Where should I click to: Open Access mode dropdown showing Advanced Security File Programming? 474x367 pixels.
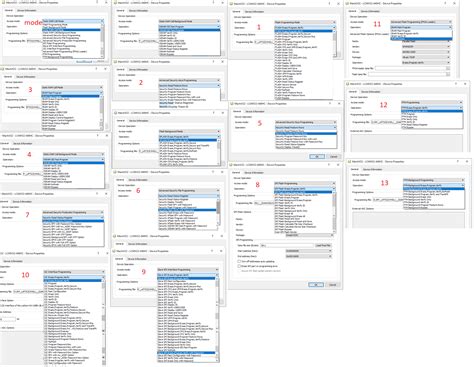click(x=189, y=191)
